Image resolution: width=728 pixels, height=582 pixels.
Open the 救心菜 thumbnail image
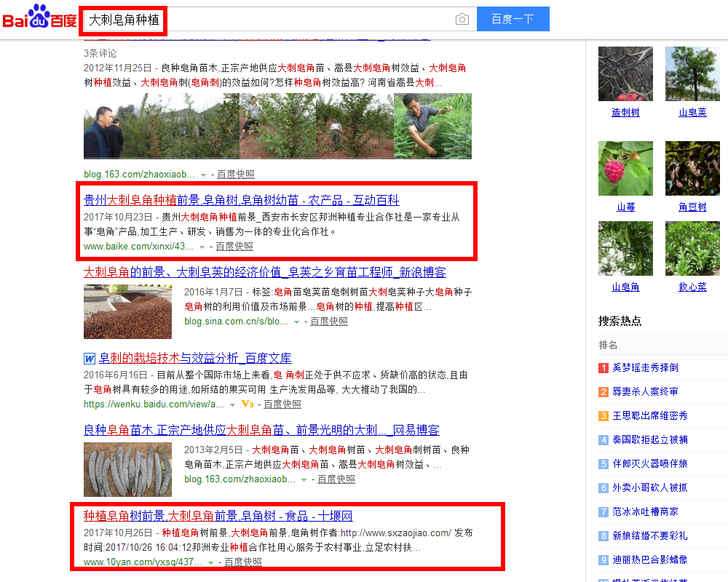tap(692, 248)
